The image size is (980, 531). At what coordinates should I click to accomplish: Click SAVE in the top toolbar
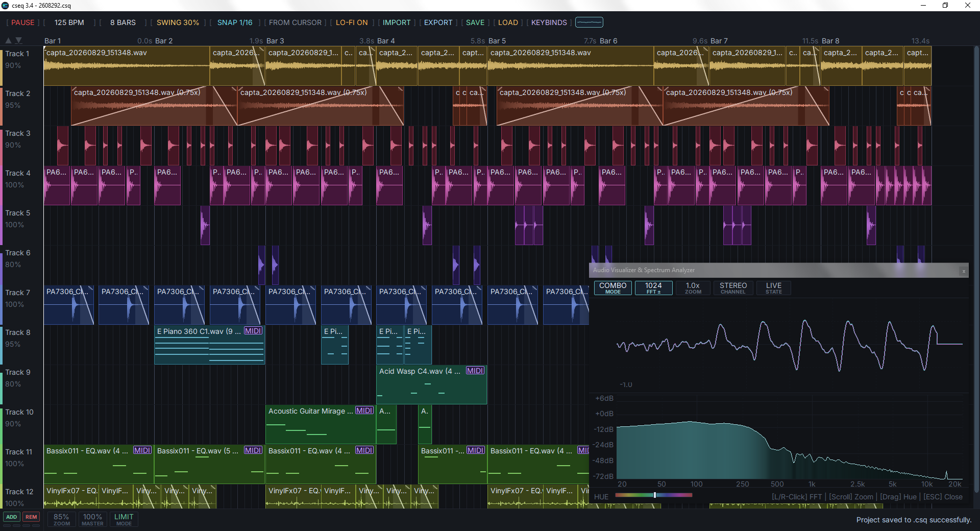point(475,22)
